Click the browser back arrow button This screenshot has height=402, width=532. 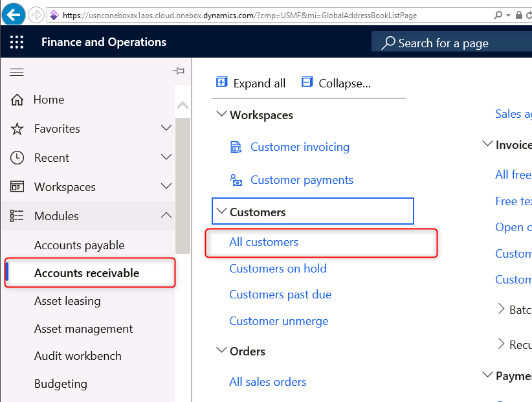pyautogui.click(x=14, y=14)
